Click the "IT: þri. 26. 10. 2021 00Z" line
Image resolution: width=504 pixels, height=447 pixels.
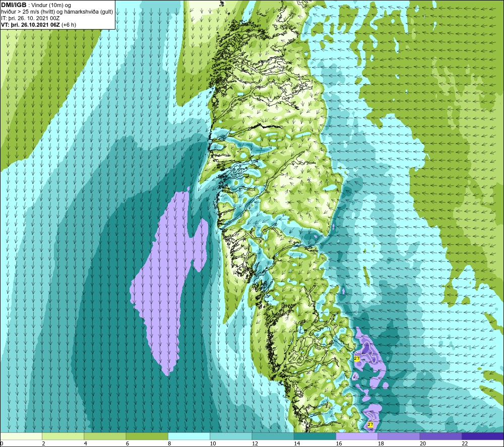coord(30,18)
